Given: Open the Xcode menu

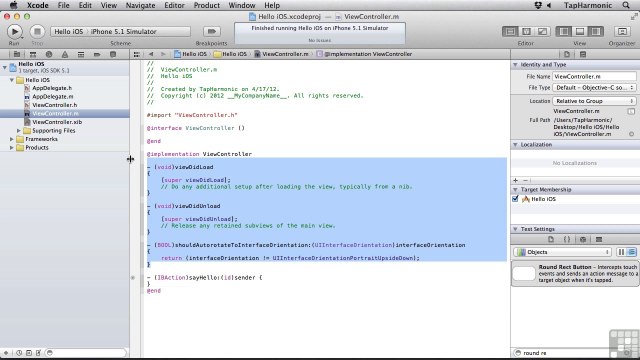Looking at the screenshot, I should 38,5.
